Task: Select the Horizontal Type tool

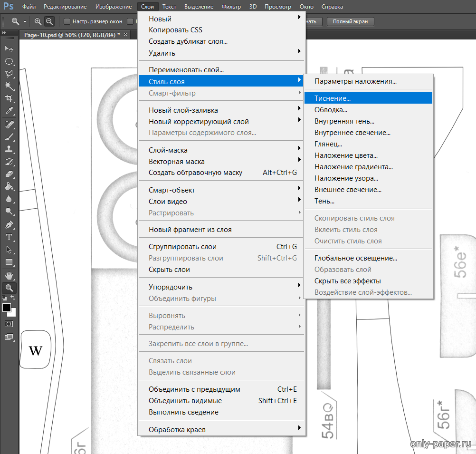Action: coord(9,237)
